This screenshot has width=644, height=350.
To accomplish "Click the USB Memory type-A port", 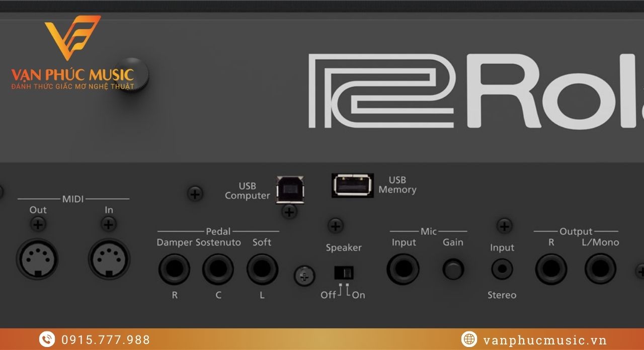I will pyautogui.click(x=352, y=185).
